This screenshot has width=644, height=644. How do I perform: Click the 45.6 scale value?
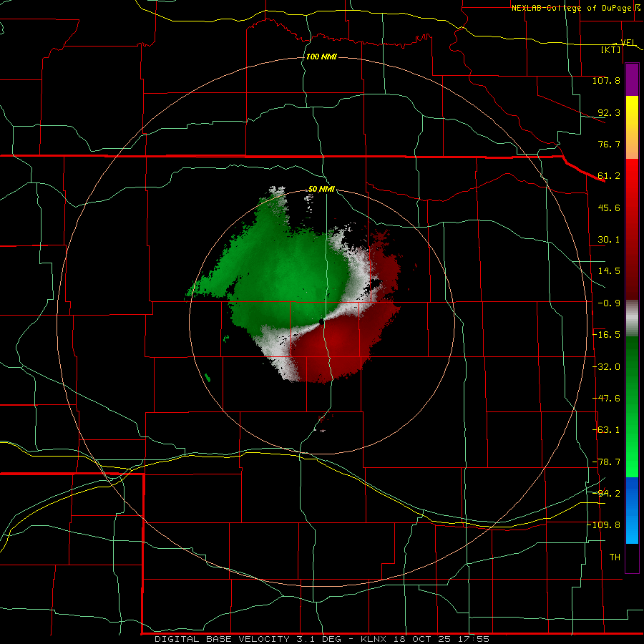pos(609,208)
